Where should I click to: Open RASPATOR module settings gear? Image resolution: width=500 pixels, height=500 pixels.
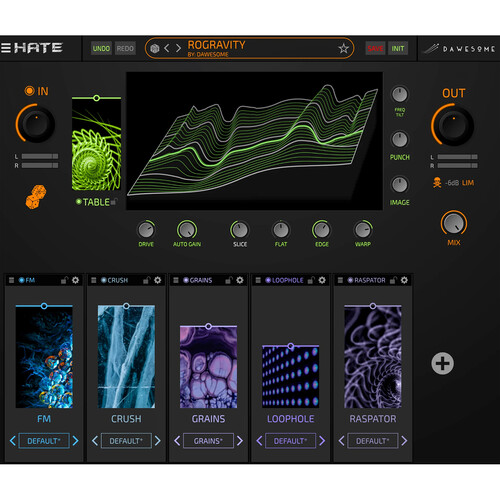point(404,280)
